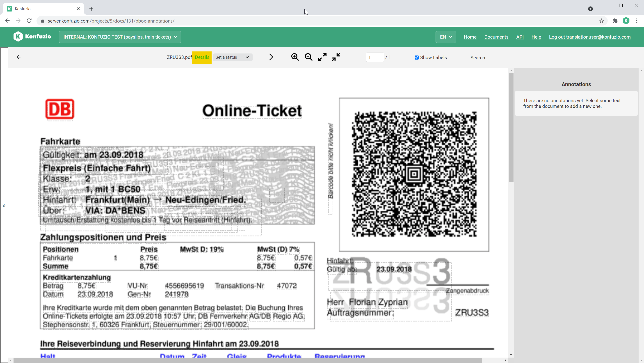Select the Konfuzio browser tab
644x363 pixels.
[44, 9]
